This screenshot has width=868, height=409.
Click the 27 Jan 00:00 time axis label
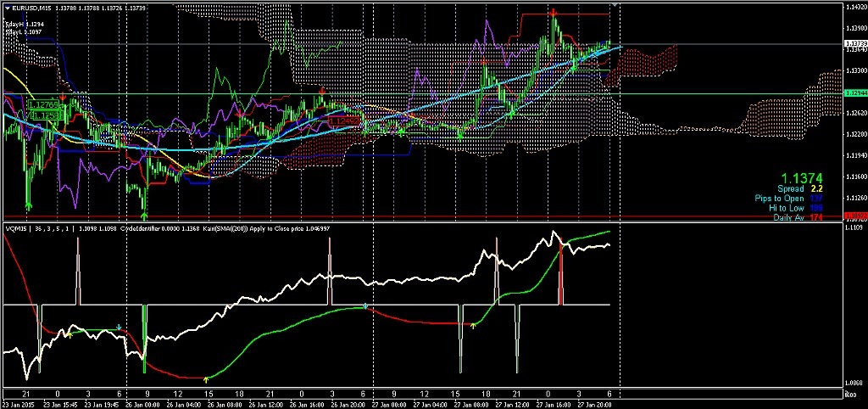(x=390, y=403)
